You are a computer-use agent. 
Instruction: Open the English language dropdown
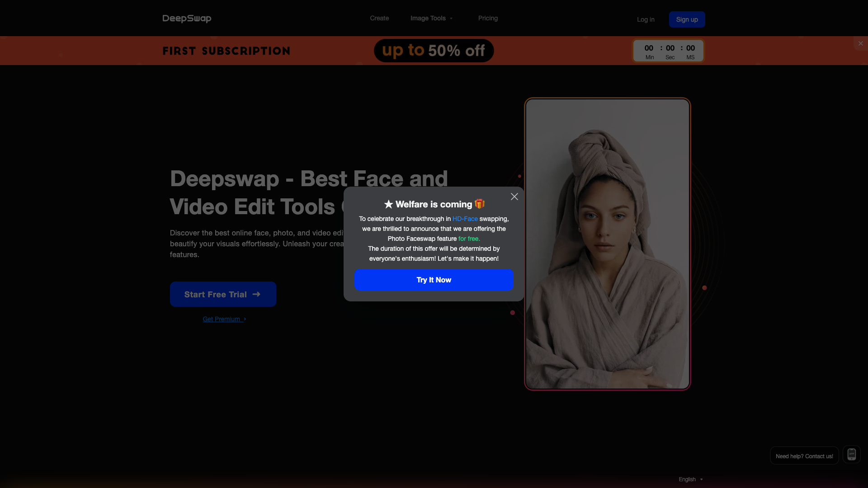[690, 479]
